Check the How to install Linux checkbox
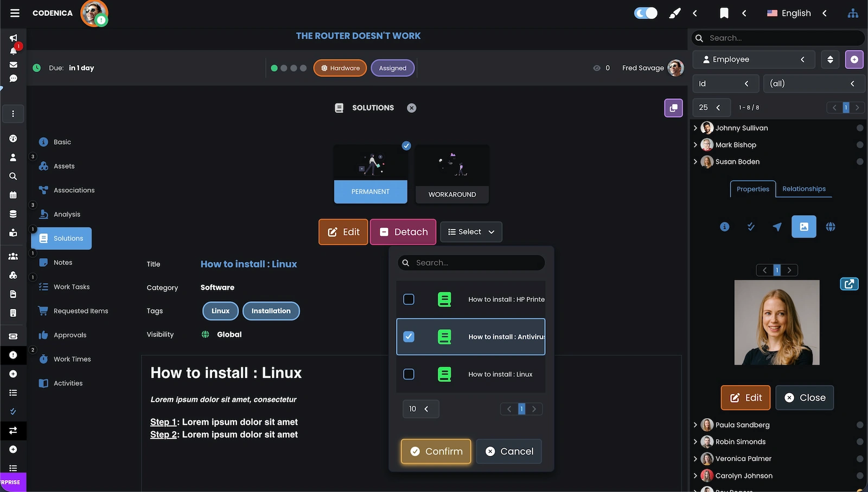This screenshot has height=492, width=868. (409, 374)
